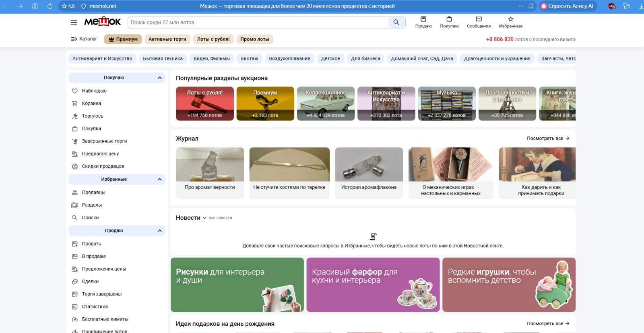This screenshot has width=644, height=333.
Task: Reload the page with browser refresh icon
Action: 50,6
